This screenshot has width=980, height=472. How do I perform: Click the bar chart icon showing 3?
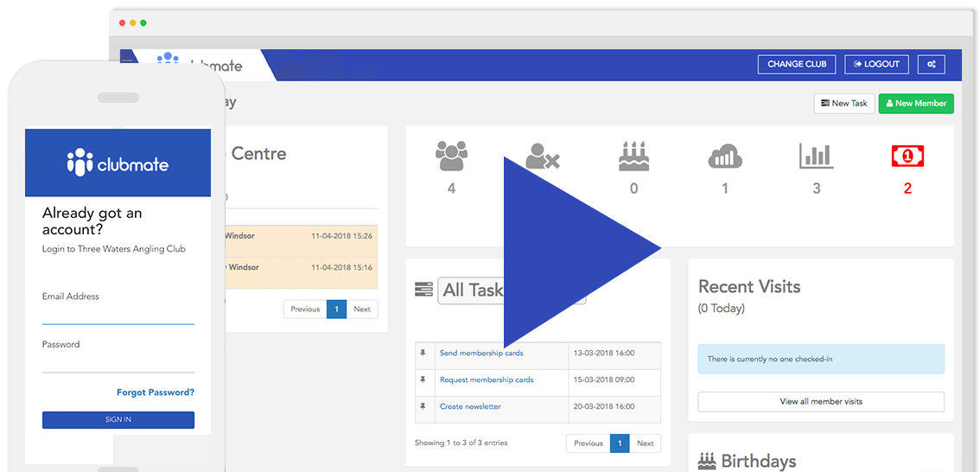tap(816, 156)
